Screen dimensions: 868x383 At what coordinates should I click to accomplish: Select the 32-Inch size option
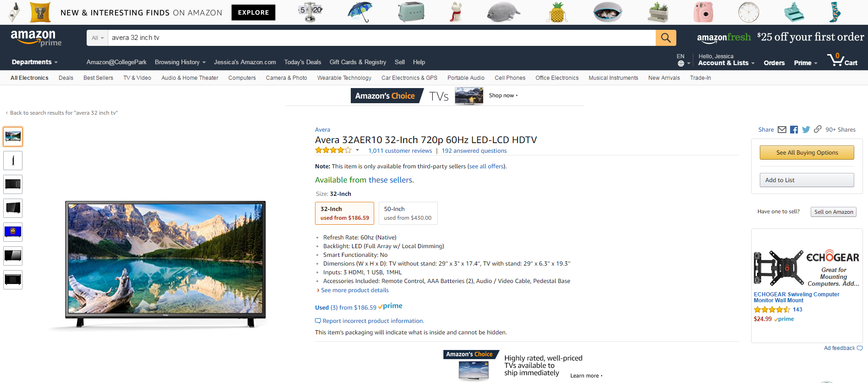click(344, 213)
